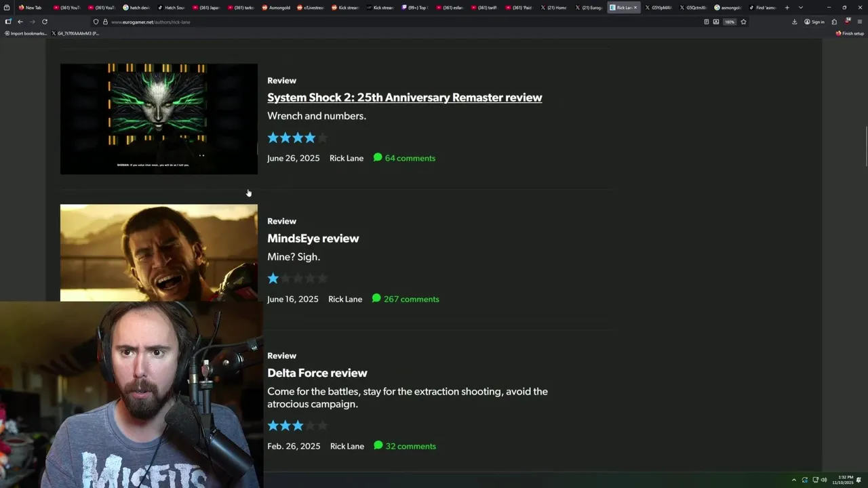The height and width of the screenshot is (488, 868).
Task: Switch to the Find 'asmo TikTok tab
Action: 763,7
